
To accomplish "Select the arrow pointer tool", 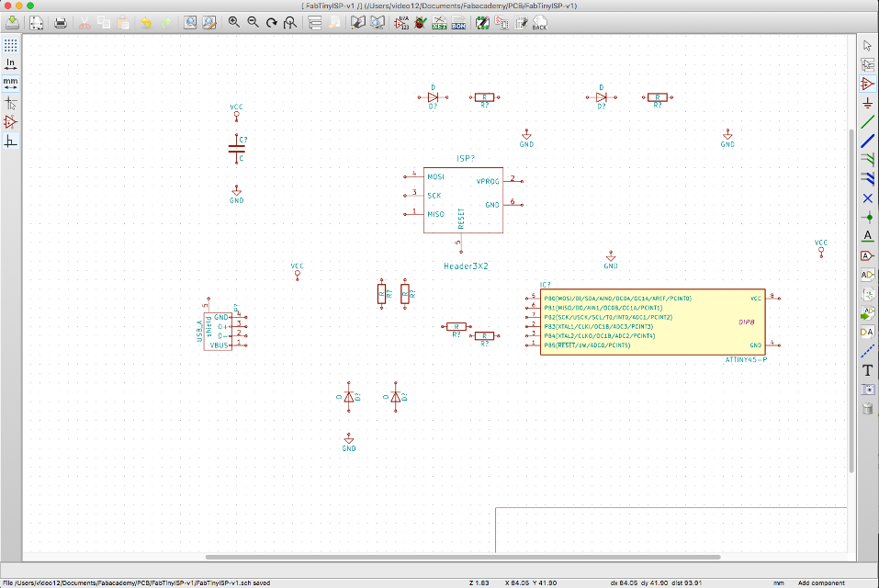I will pos(868,45).
